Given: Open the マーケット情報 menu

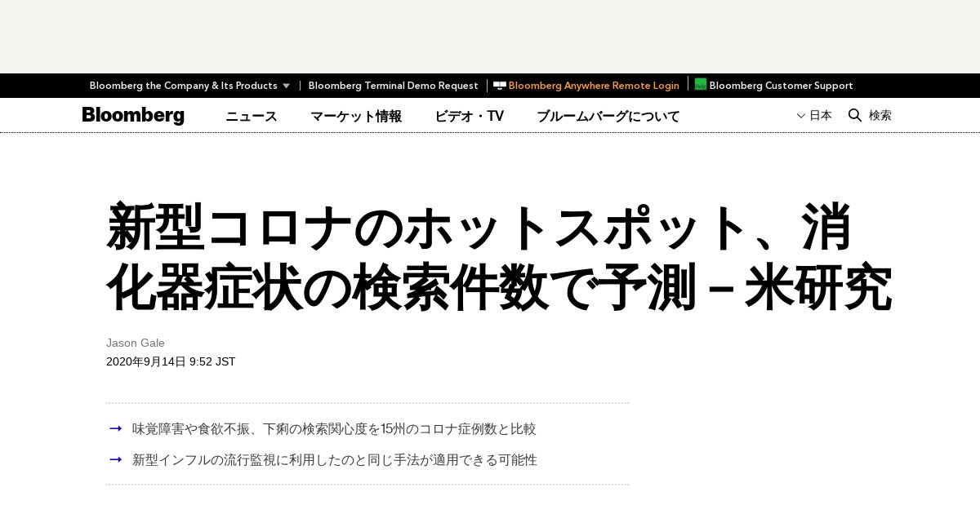Looking at the screenshot, I should [x=356, y=116].
